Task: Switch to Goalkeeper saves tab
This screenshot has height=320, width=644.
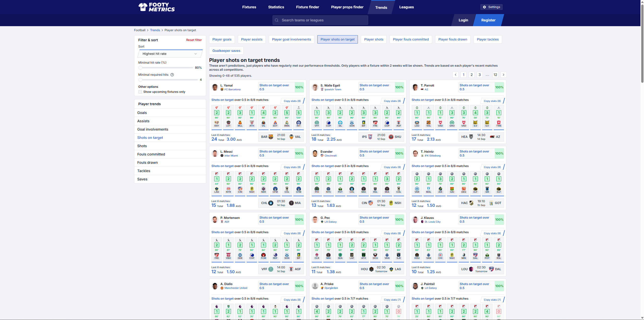Action: click(x=226, y=51)
